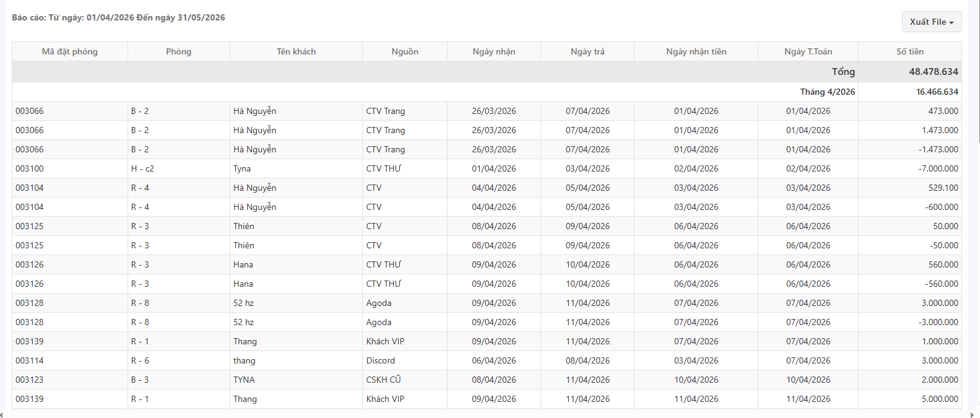
Task: Select amount 50.000 cell
Action: (x=909, y=226)
